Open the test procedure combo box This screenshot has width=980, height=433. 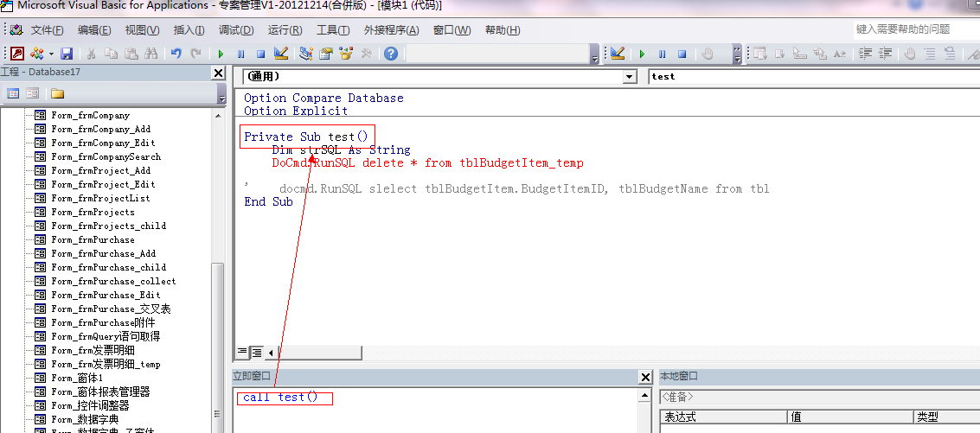814,77
